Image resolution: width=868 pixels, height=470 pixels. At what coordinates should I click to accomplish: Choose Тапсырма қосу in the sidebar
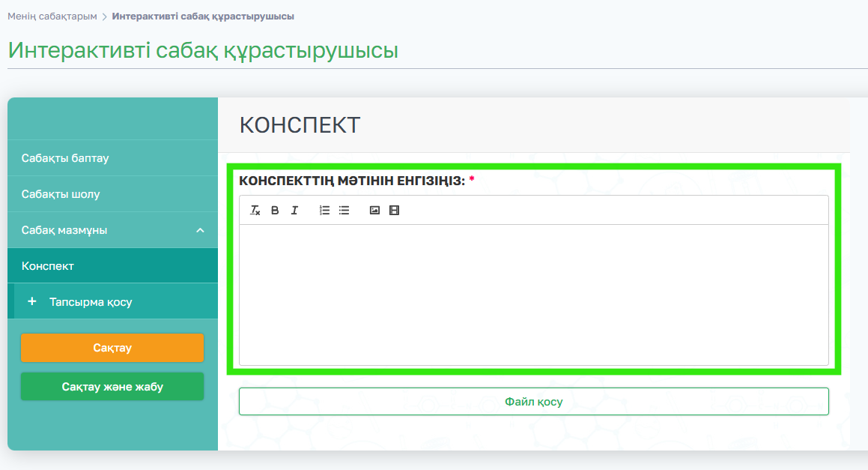tap(113, 301)
